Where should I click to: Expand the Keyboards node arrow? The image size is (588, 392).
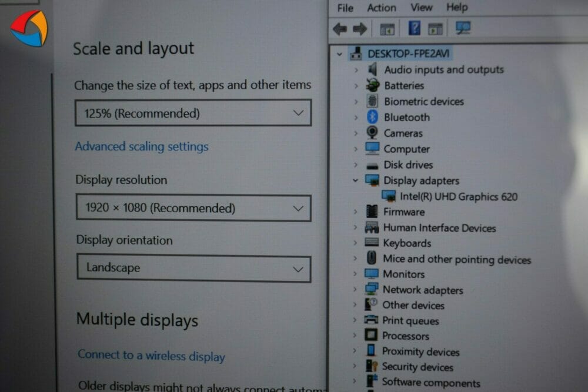click(x=355, y=243)
